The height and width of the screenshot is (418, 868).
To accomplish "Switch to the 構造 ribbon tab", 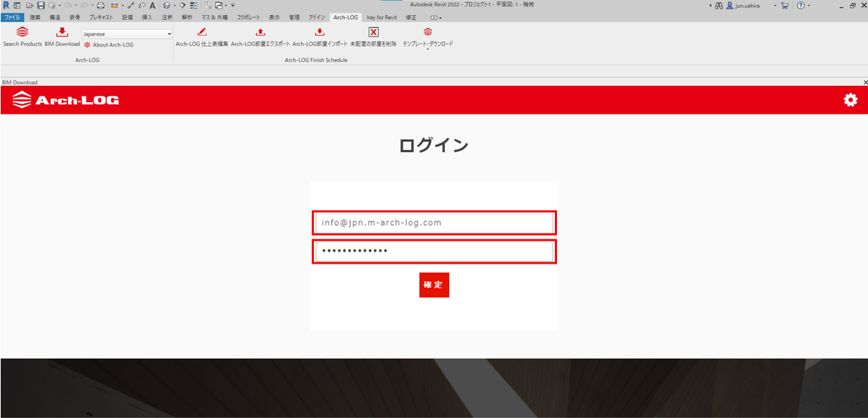I will [55, 17].
